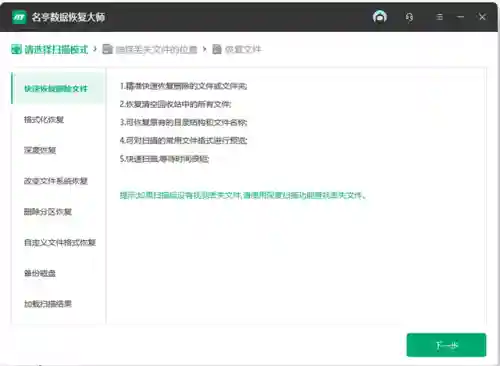Minimize the data recovery window

click(460, 17)
